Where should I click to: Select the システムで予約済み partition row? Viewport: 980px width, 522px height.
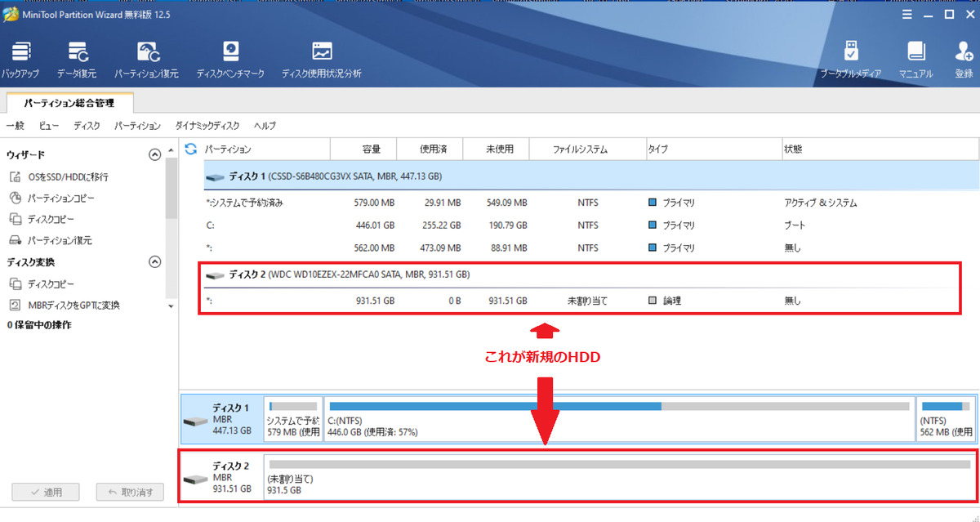[x=591, y=203]
